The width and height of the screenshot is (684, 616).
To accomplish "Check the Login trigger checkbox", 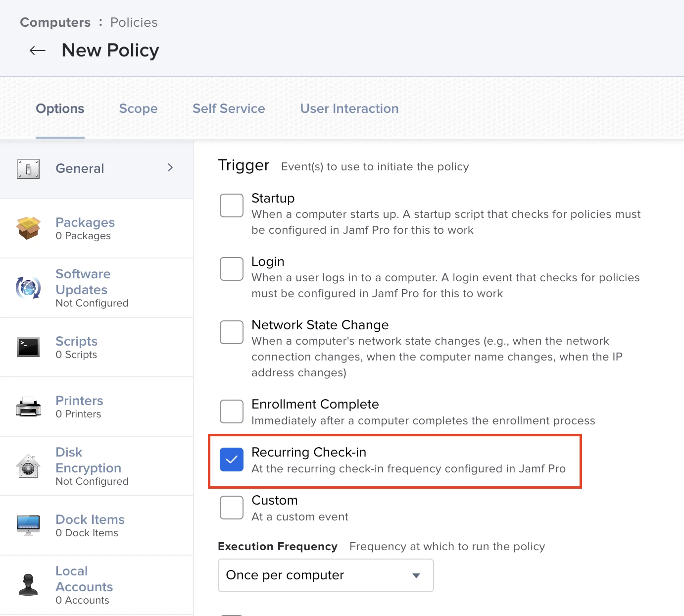I will click(x=232, y=269).
